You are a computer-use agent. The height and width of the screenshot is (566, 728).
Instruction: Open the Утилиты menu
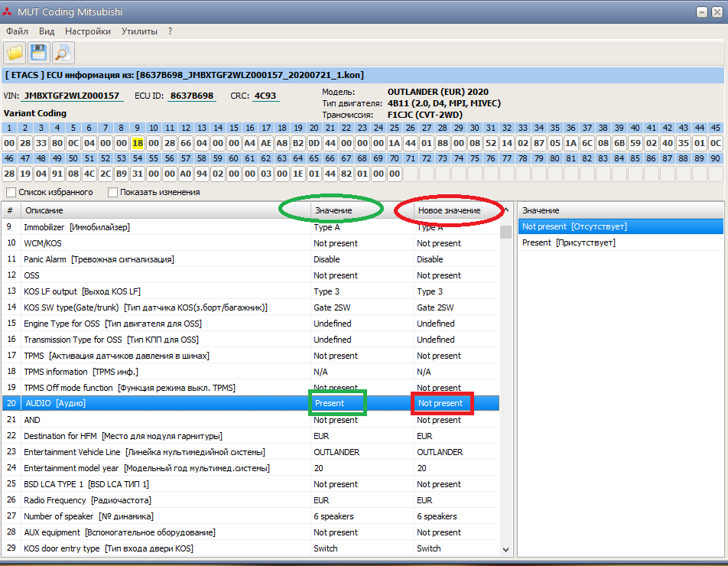click(x=139, y=31)
